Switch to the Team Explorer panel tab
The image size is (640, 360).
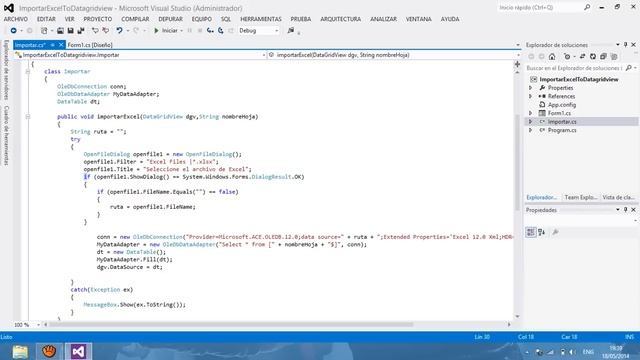click(x=581, y=198)
